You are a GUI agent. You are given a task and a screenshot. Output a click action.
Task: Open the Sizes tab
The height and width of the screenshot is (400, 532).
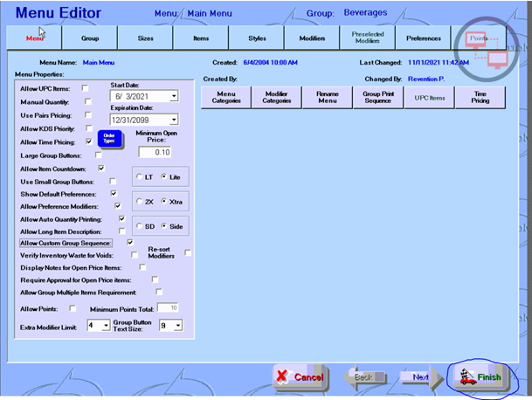146,38
